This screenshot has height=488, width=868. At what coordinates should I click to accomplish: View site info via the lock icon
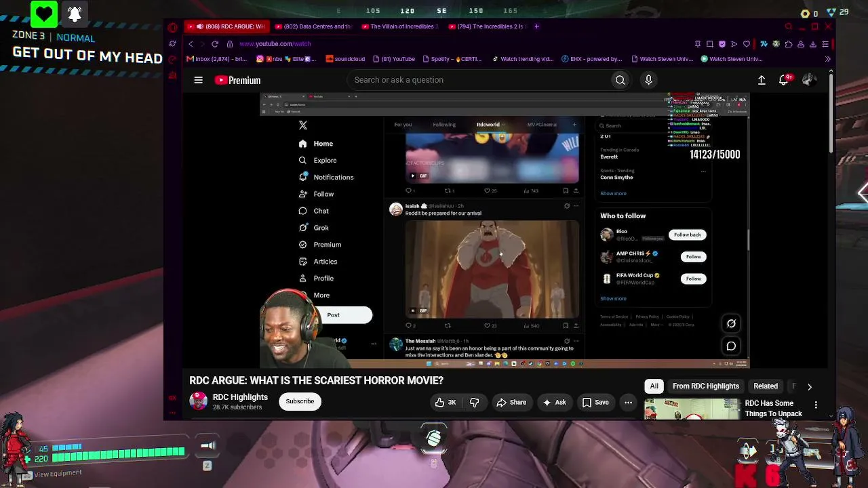[x=230, y=44]
